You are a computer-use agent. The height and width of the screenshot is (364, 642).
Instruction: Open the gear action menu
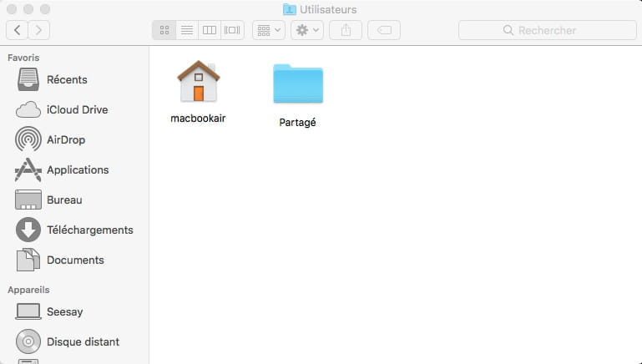click(x=307, y=30)
